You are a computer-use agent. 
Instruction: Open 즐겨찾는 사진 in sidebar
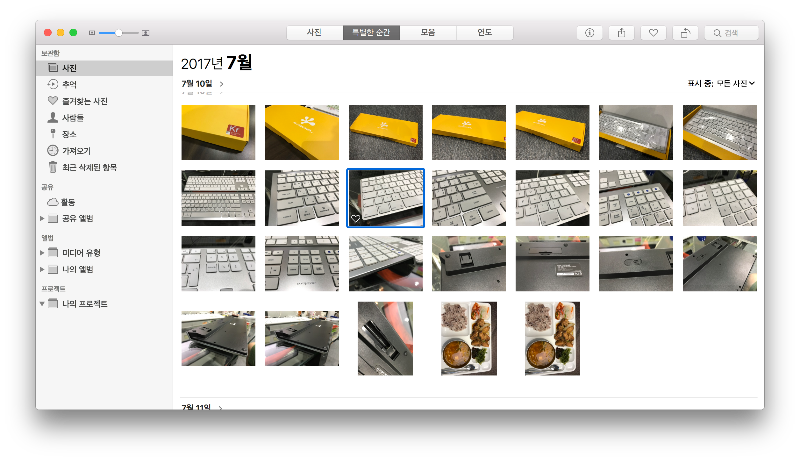(x=105, y=101)
